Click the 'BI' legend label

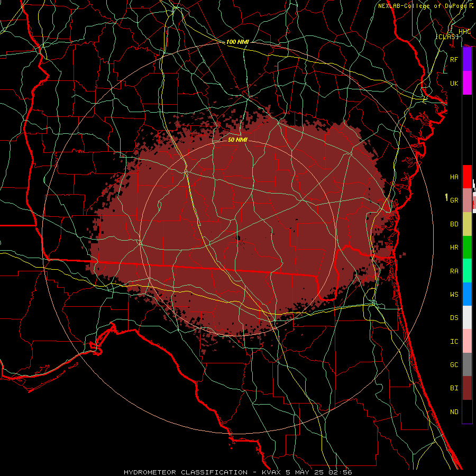454,388
